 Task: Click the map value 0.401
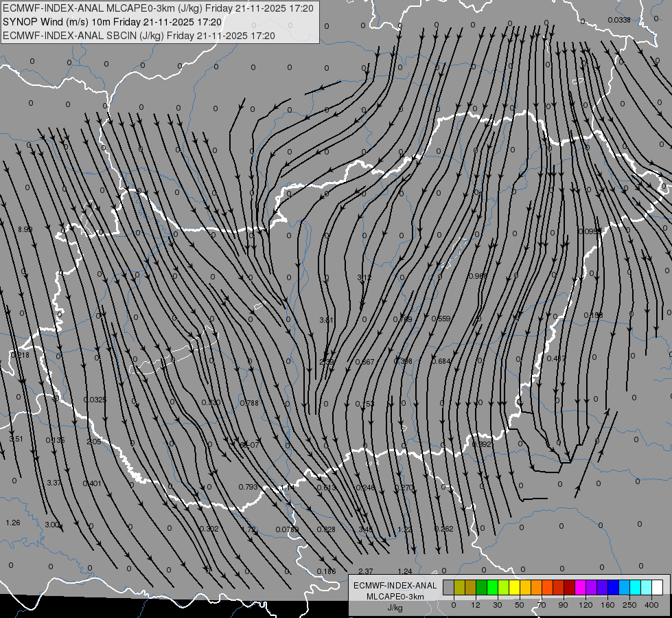point(92,484)
